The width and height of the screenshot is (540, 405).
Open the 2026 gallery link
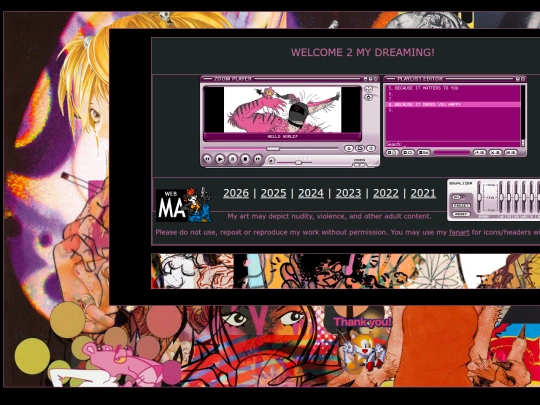pyautogui.click(x=236, y=193)
